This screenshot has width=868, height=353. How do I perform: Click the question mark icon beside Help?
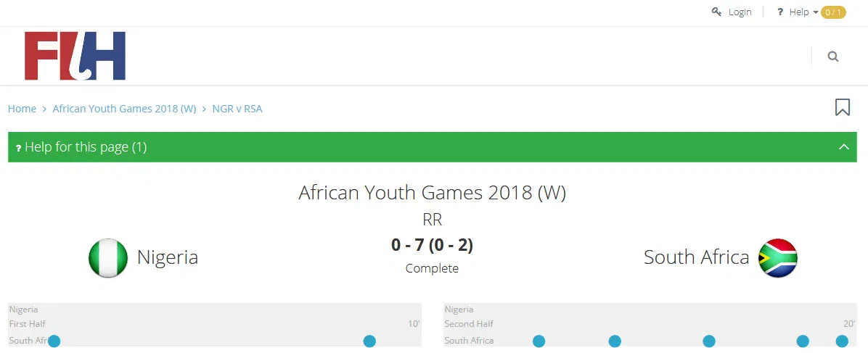780,12
